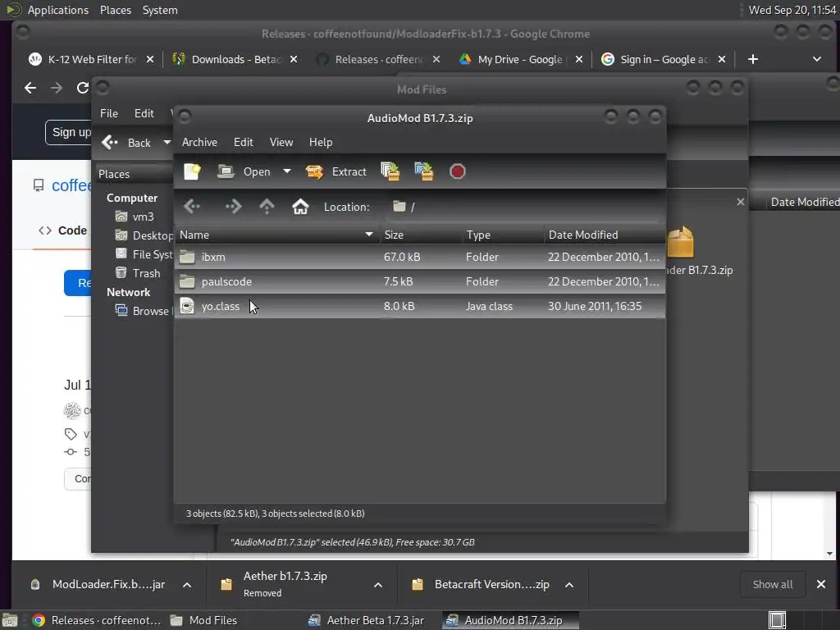Open Edit menu in Mod Files window
The width and height of the screenshot is (840, 630).
tap(144, 113)
